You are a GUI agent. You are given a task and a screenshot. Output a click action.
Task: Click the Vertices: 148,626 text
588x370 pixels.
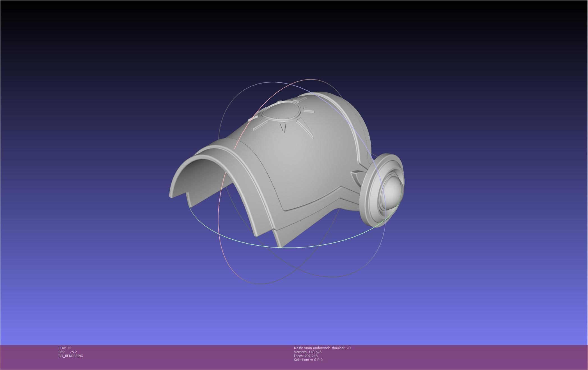click(308, 352)
